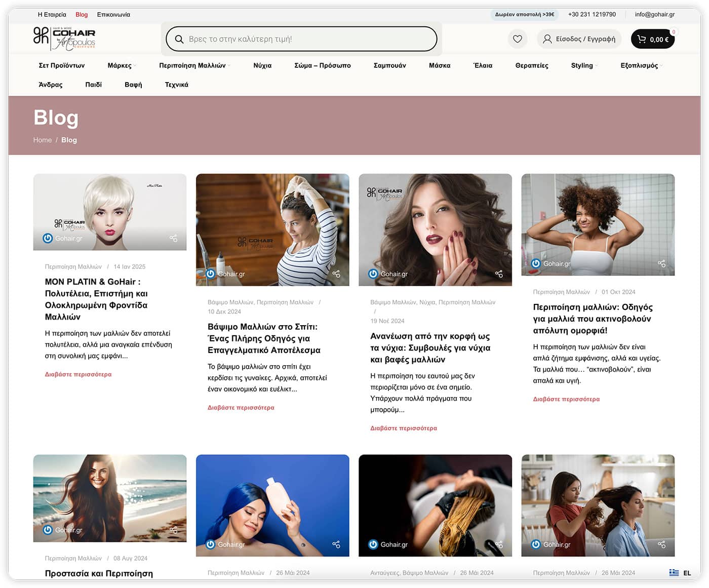Viewport: 709px width, 588px height.
Task: Expand the Εξοπλισμός menu
Action: (x=641, y=65)
